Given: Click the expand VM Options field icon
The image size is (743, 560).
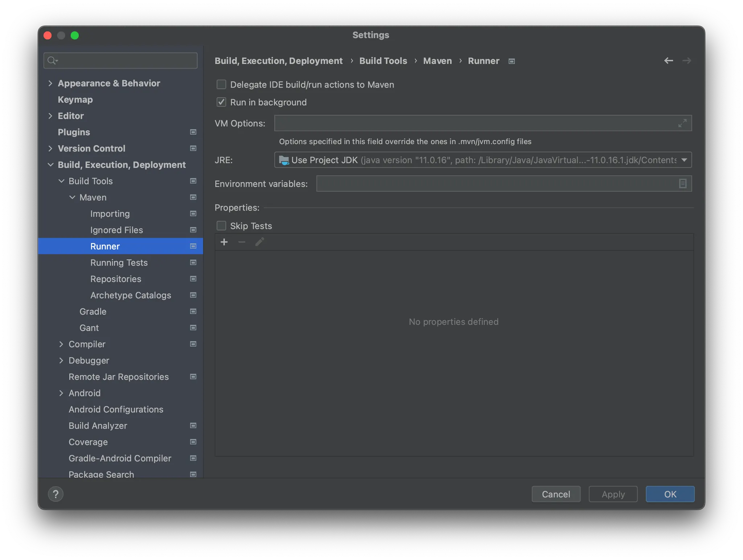Looking at the screenshot, I should (x=682, y=123).
